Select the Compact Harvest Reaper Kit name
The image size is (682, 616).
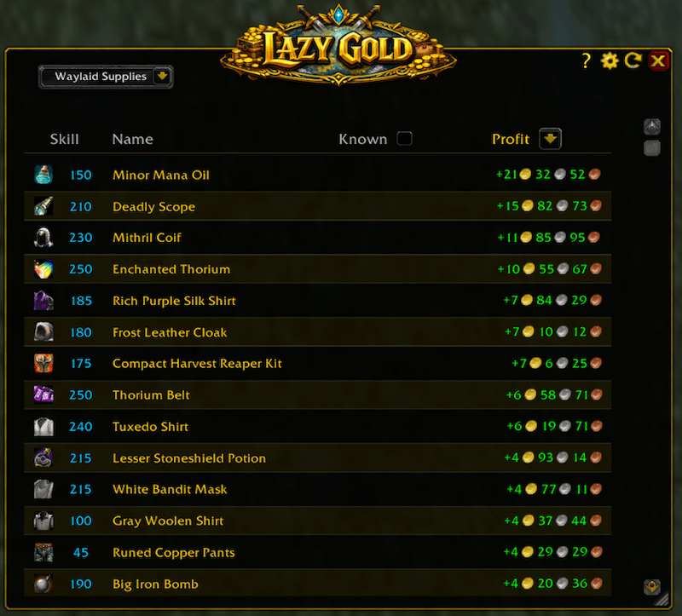pyautogui.click(x=197, y=364)
